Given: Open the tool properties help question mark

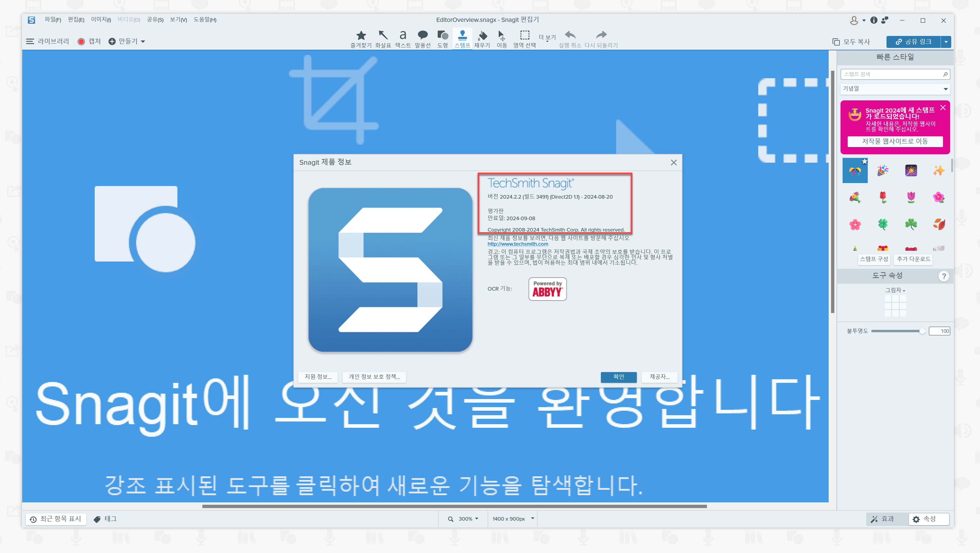Looking at the screenshot, I should (x=943, y=276).
